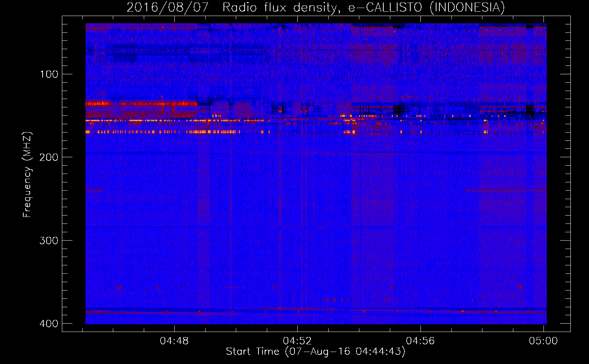589x364 pixels.
Task: Click the 300 frequency tick label
Action: [x=49, y=241]
